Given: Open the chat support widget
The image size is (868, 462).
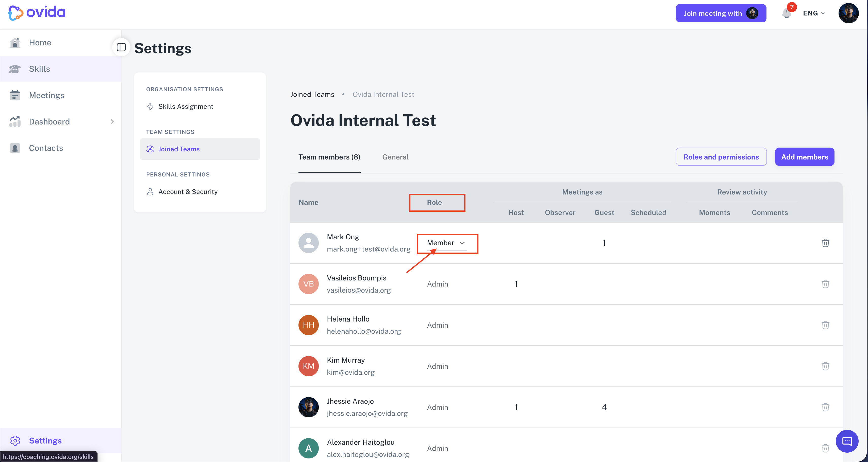Looking at the screenshot, I should [847, 441].
